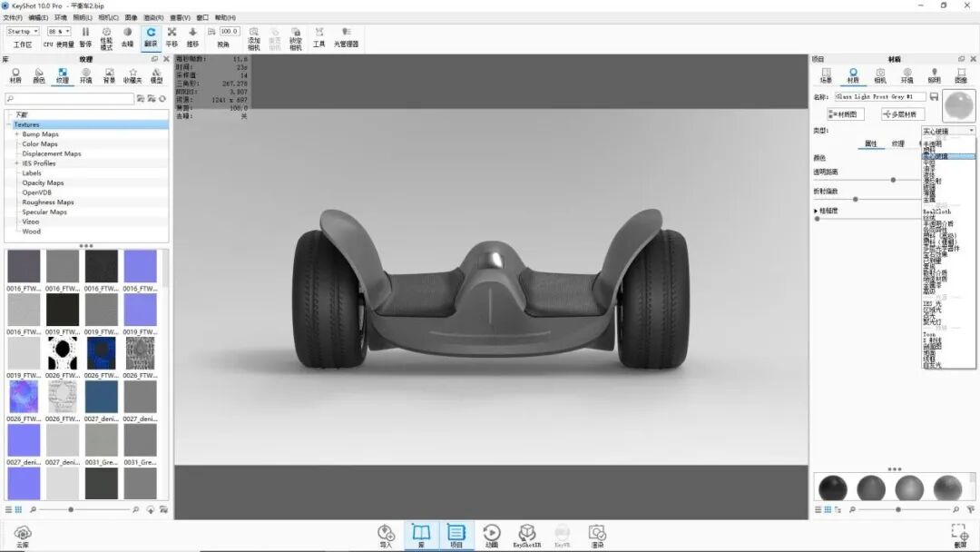
Task: Click the KeyShotXR icon in the bottom bar
Action: (526, 534)
